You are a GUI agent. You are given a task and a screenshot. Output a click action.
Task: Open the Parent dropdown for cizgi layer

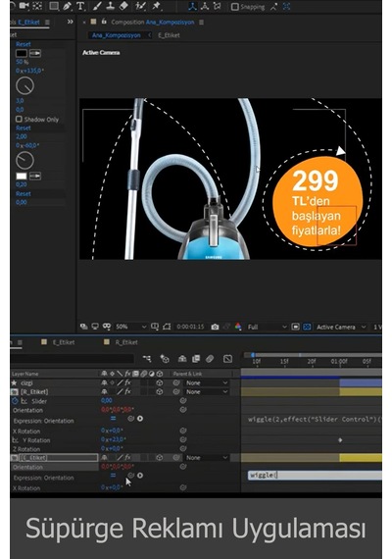click(206, 382)
